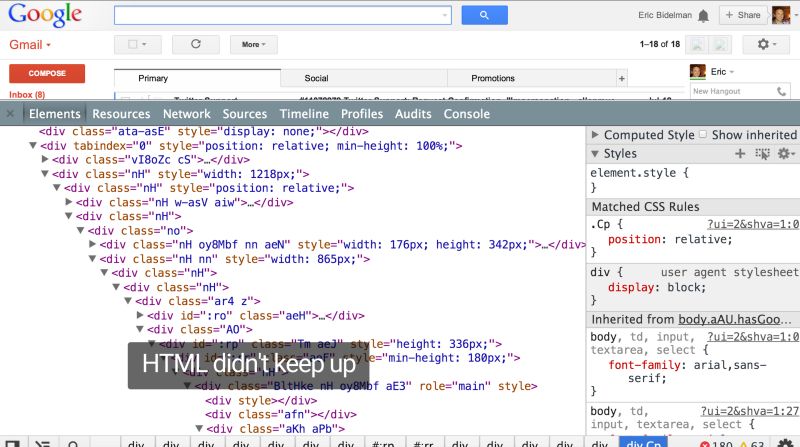
Task: Open the Network panel tab
Action: pos(187,114)
